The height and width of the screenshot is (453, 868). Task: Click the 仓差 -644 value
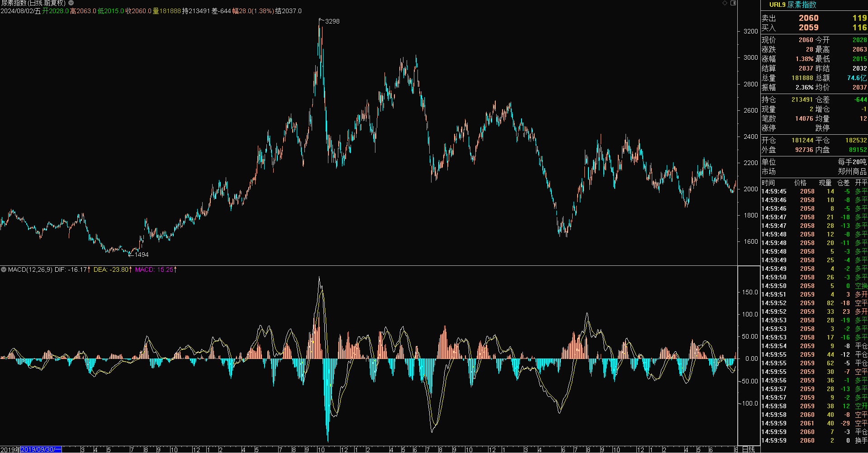pos(860,99)
